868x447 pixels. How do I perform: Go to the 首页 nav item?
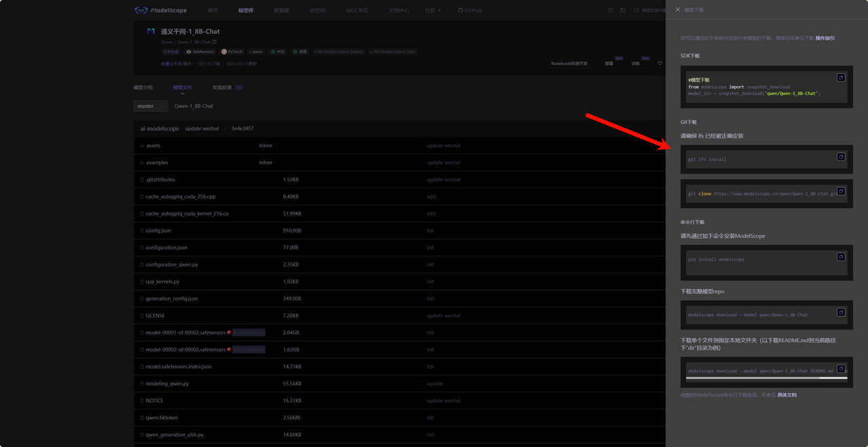[x=213, y=11]
